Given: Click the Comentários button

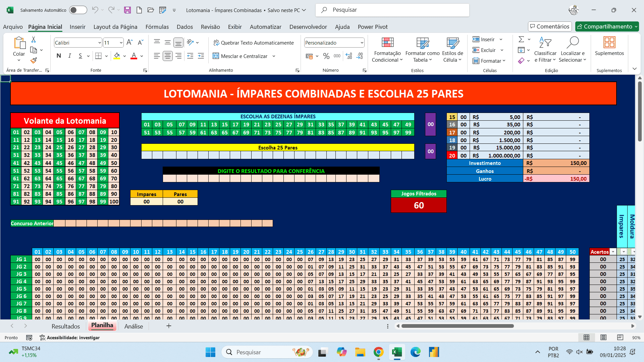Looking at the screenshot, I should 550,26.
